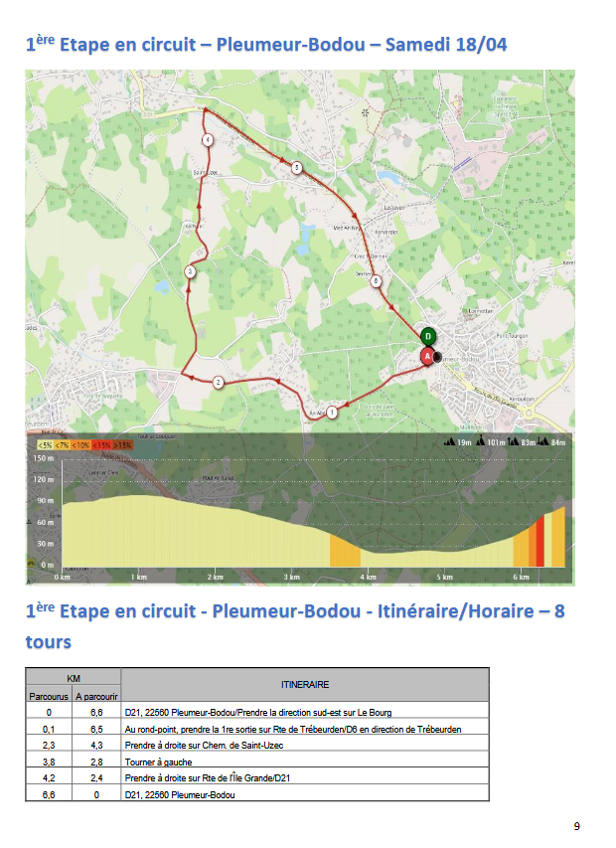Click the 3 km label on profile axis
The image size is (616, 848).
tap(292, 577)
